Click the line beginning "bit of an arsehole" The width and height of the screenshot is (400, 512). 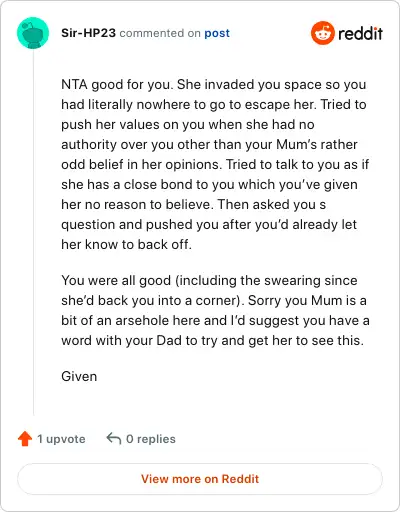click(x=215, y=320)
